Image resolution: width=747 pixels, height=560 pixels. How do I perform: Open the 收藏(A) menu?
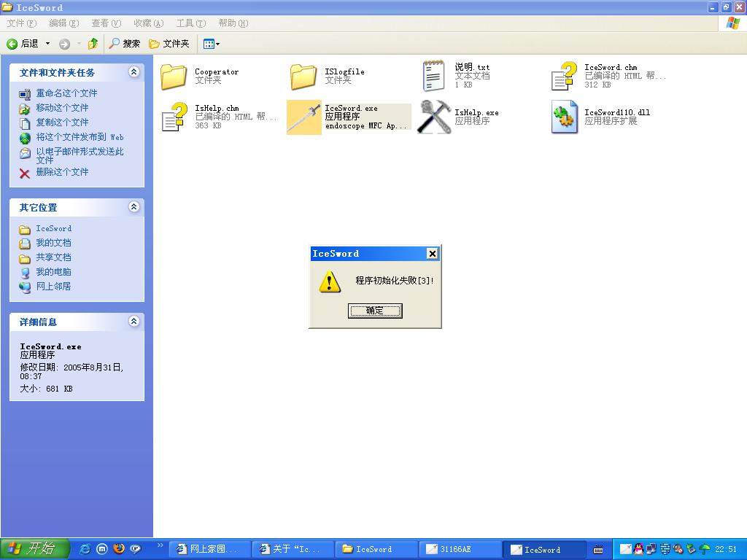tap(149, 23)
